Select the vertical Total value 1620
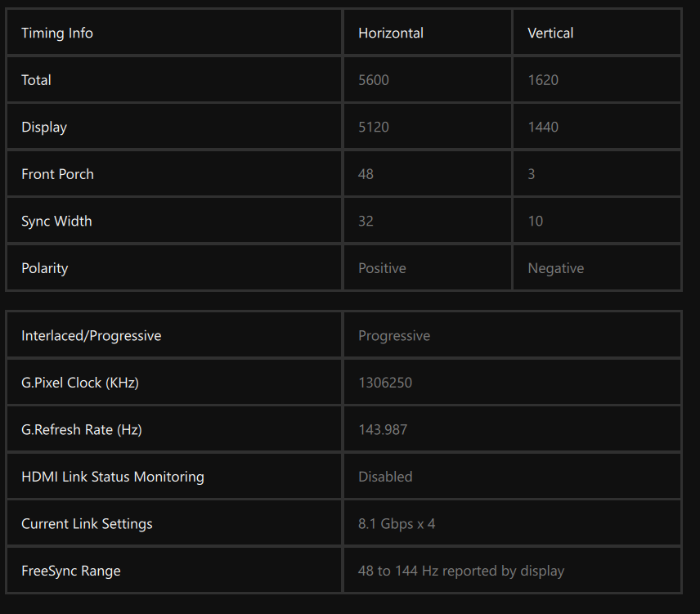Viewport: 700px width, 614px height. (x=543, y=80)
